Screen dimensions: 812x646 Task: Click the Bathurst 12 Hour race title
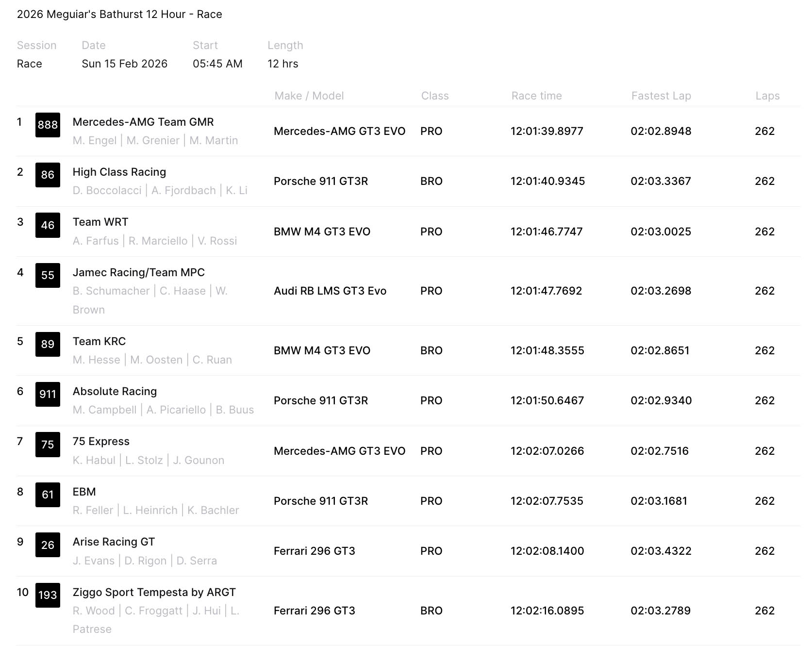tap(119, 14)
